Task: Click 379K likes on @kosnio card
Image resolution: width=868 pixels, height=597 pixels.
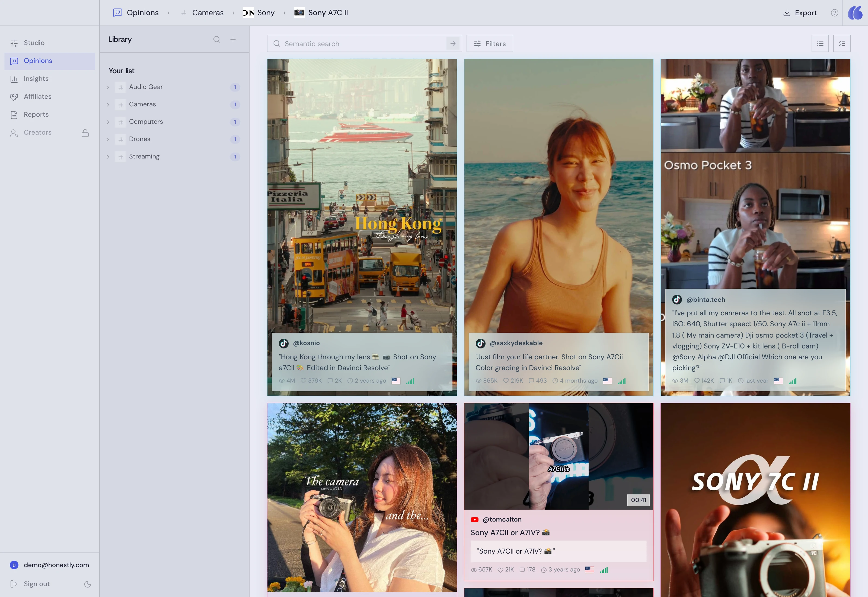Action: coord(311,381)
